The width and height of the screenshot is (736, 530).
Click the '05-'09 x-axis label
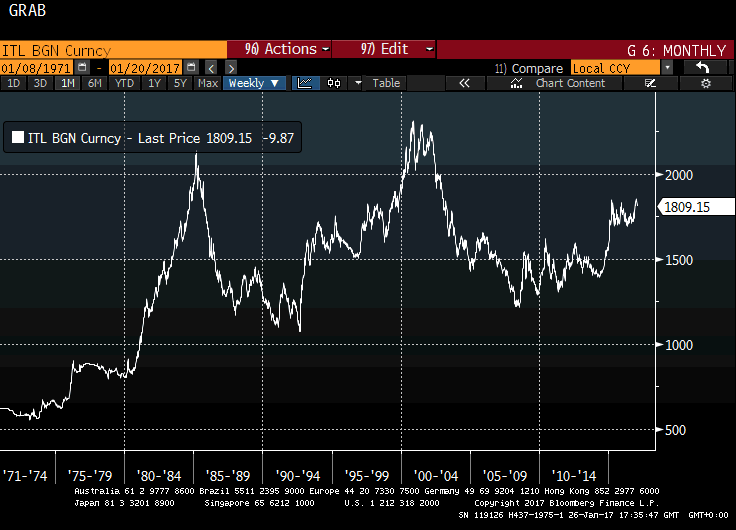(x=505, y=476)
